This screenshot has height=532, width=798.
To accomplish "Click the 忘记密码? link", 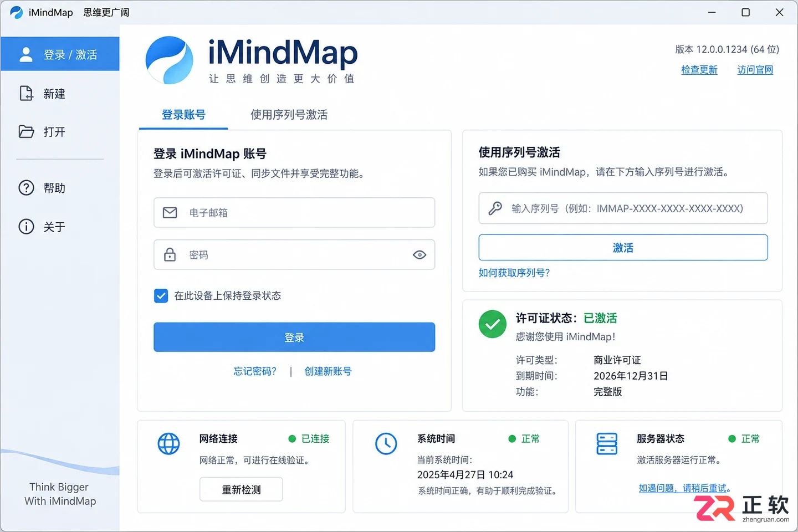I will point(255,371).
